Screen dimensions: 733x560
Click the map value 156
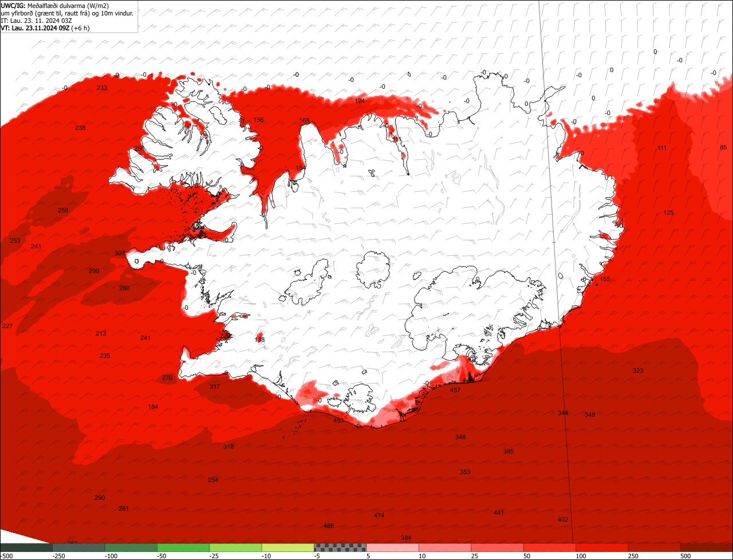tap(258, 120)
